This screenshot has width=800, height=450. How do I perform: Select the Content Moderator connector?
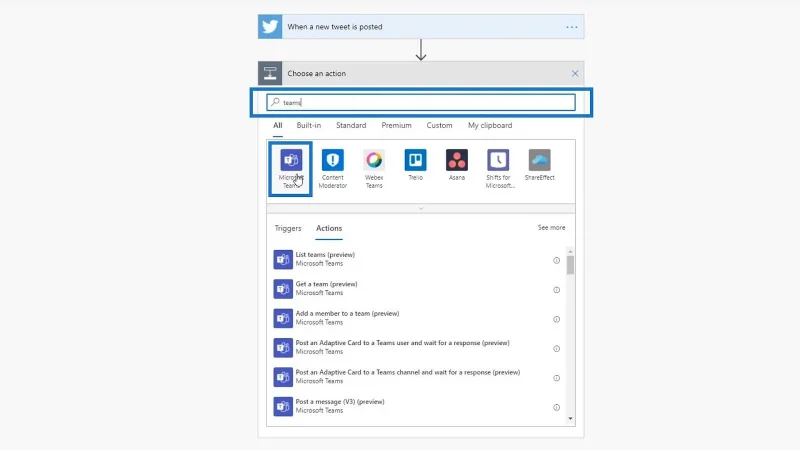[x=333, y=160]
